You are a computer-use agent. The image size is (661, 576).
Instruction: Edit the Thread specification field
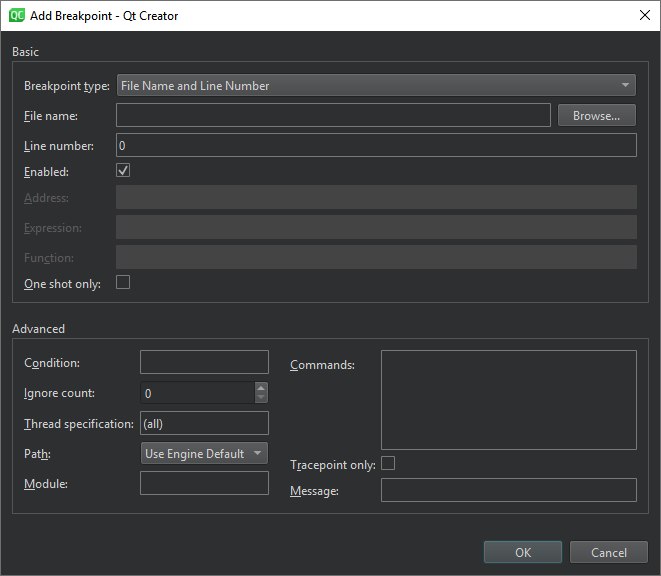[204, 423]
